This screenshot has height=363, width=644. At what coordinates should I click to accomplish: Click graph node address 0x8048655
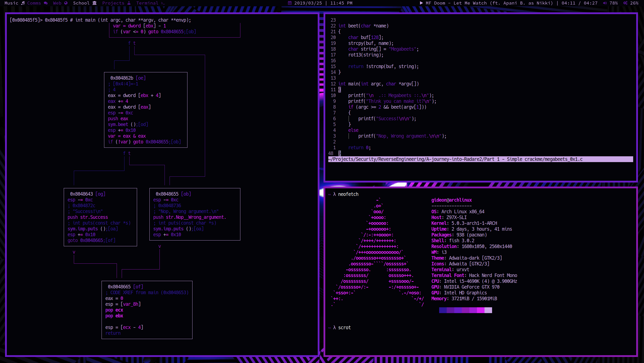click(167, 194)
